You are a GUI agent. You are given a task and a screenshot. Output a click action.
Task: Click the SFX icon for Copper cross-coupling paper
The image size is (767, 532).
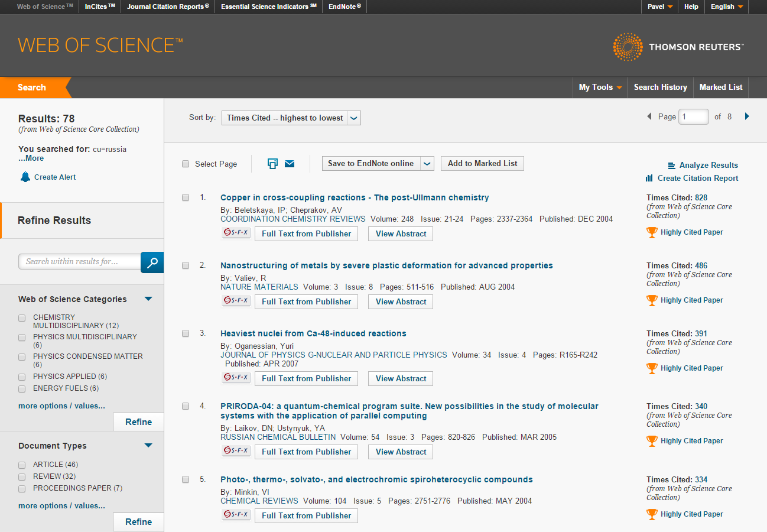(236, 233)
